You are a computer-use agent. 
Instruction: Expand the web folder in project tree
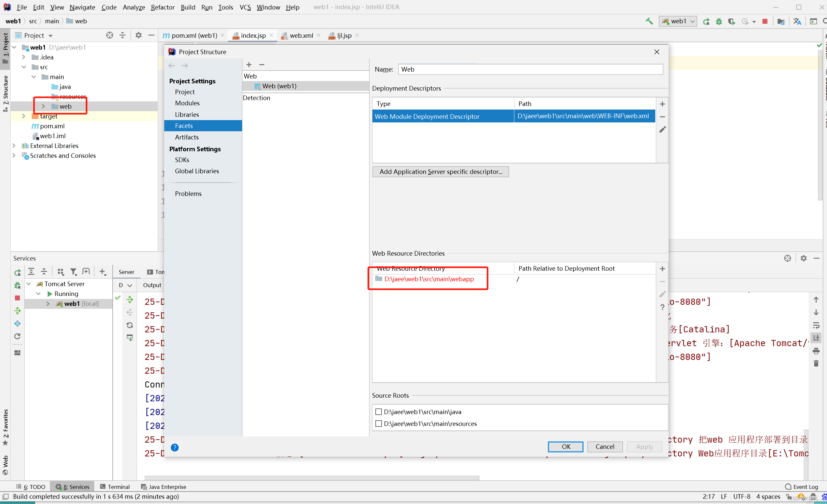coord(43,106)
